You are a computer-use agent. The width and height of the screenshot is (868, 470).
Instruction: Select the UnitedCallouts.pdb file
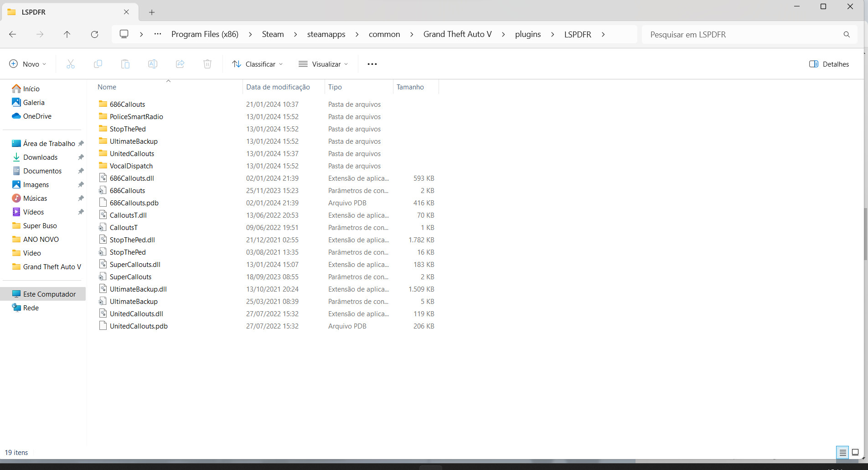139,326
